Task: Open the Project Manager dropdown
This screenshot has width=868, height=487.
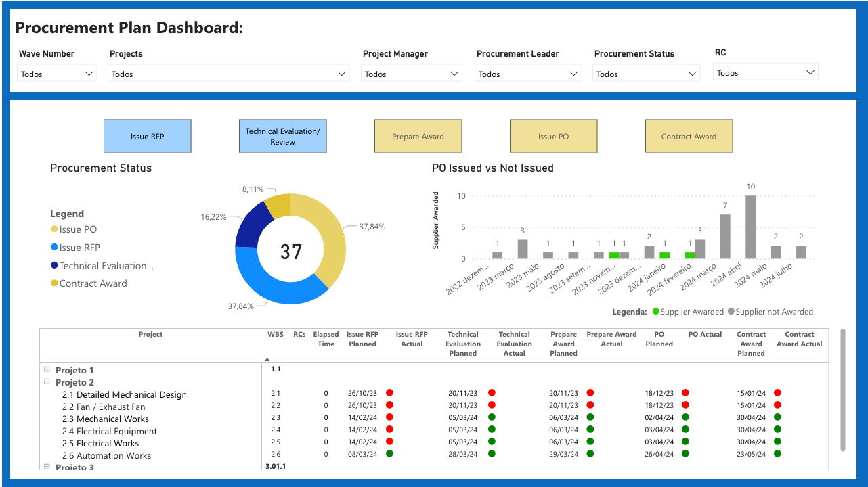Action: pyautogui.click(x=412, y=74)
